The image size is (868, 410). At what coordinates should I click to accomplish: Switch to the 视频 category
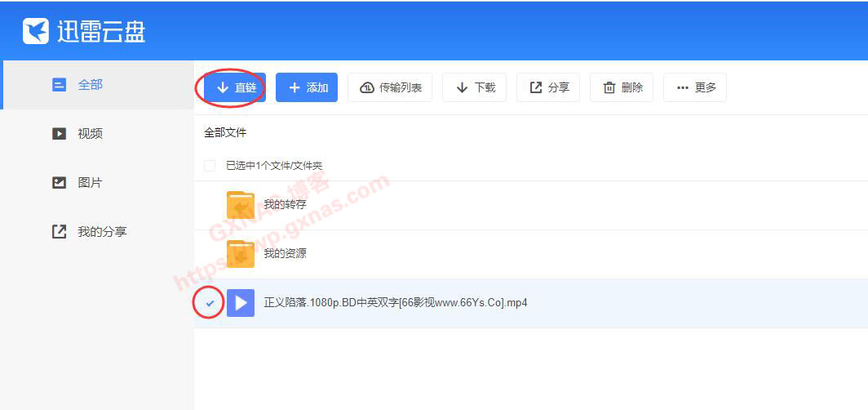[90, 134]
